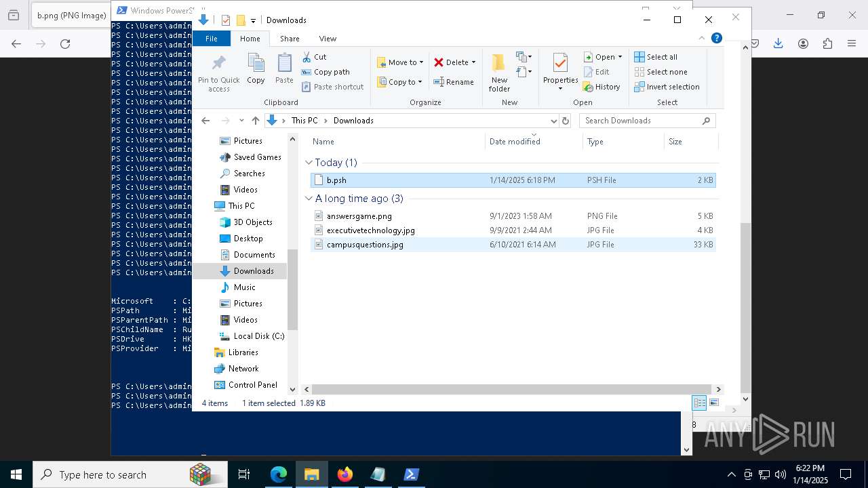Refresh the Downloads folder view
This screenshot has width=868, height=488.
pyautogui.click(x=566, y=121)
